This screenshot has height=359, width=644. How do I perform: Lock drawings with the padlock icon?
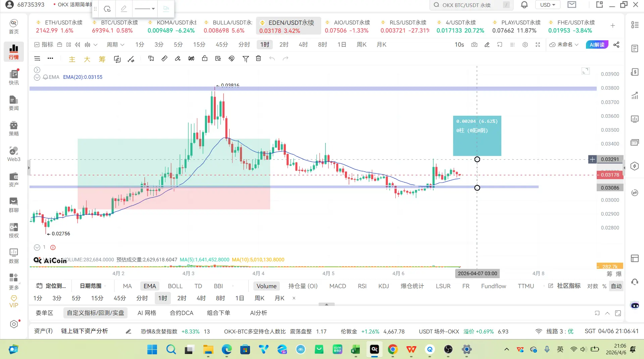[205, 59]
